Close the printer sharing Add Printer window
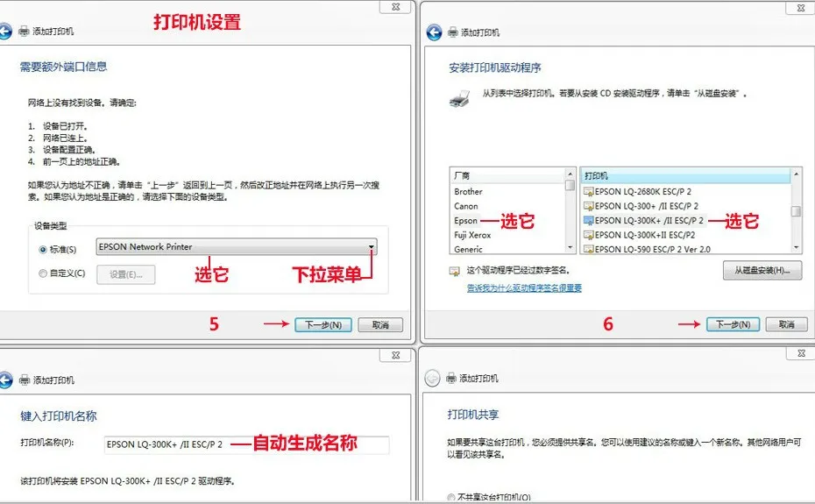This screenshot has height=504, width=815. 801,352
